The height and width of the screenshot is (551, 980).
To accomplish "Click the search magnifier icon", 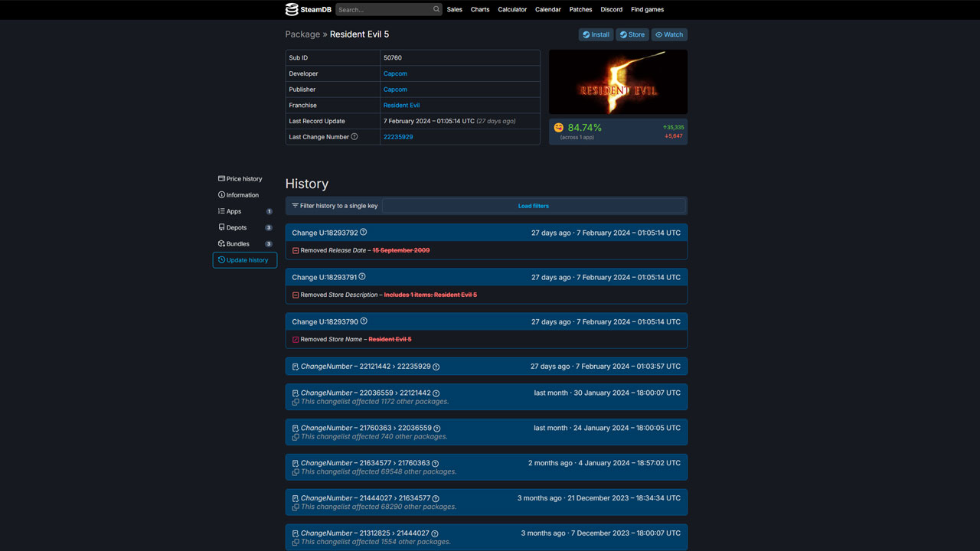I will click(x=436, y=9).
